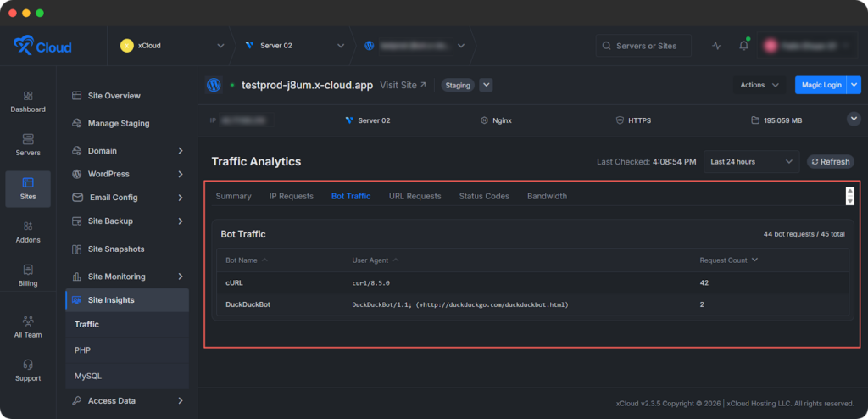Open the Last 24 hours dropdown

pyautogui.click(x=751, y=161)
